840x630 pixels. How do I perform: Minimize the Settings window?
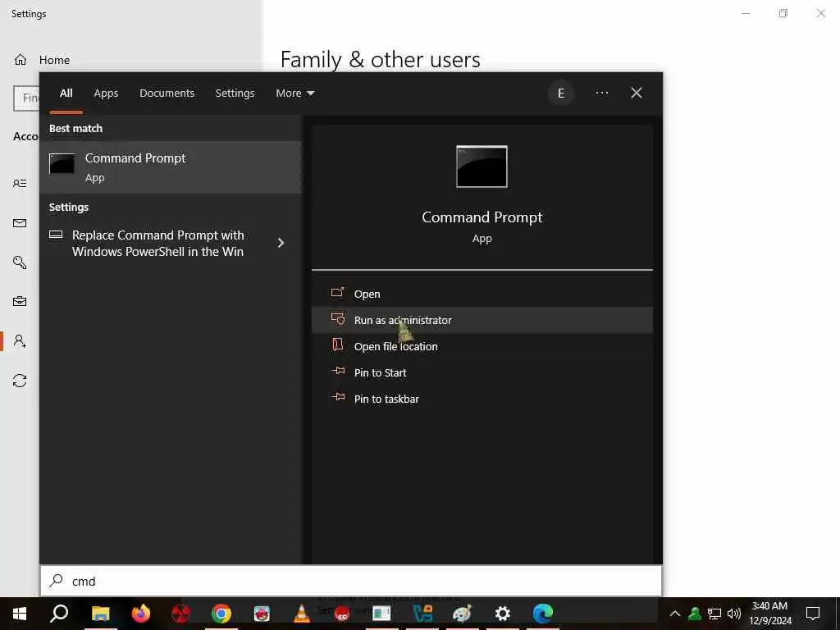[x=745, y=13]
